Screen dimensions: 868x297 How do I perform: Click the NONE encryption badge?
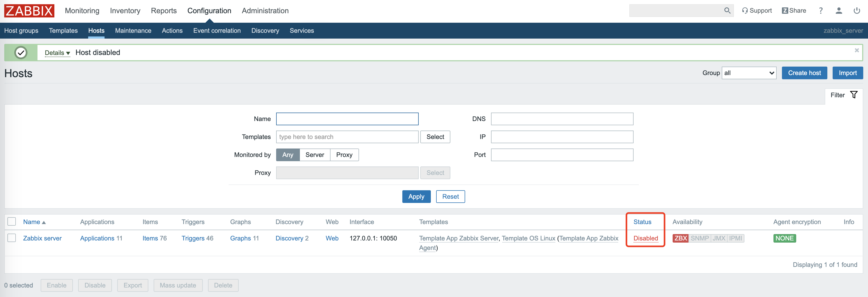pos(784,238)
